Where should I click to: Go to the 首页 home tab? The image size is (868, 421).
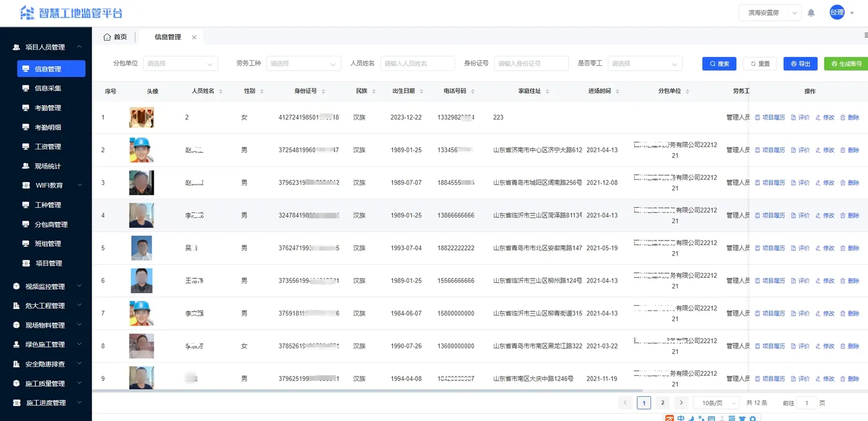(x=115, y=37)
